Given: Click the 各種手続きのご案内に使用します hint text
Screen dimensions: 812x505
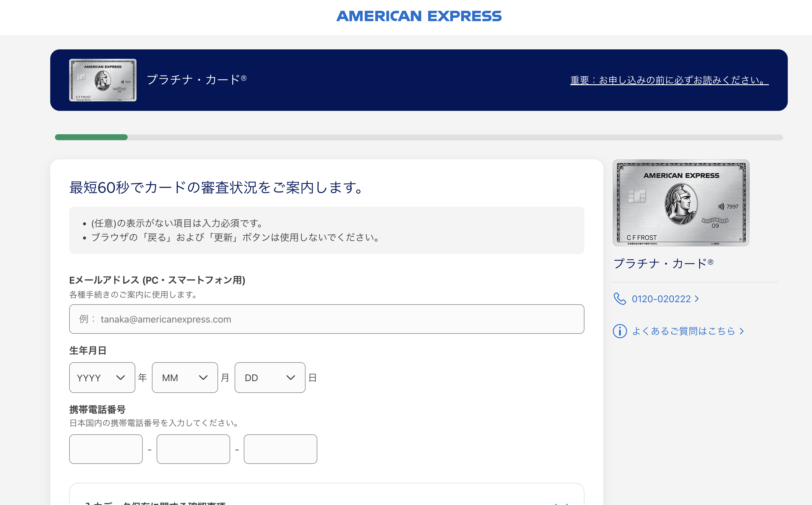Looking at the screenshot, I should tap(134, 294).
